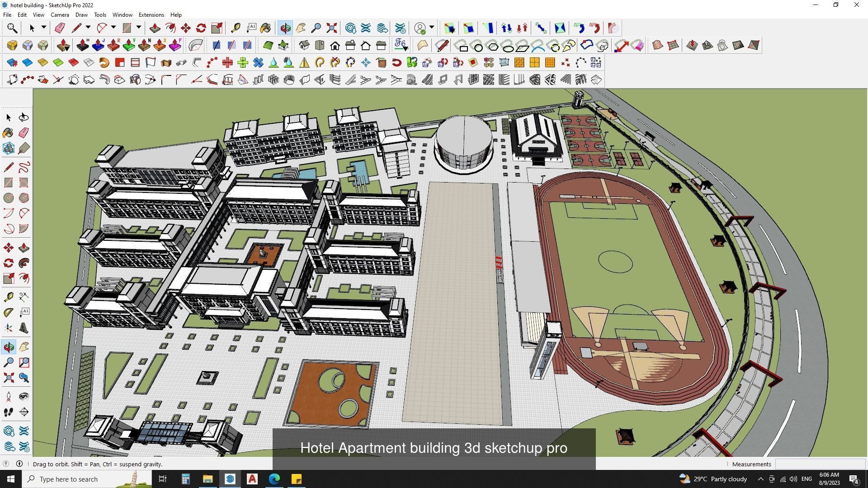Select the Look Around eye tool
The height and width of the screenshot is (488, 868).
pos(24,397)
